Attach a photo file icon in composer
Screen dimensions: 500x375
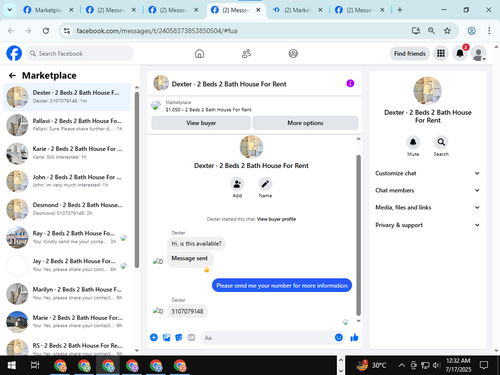(x=166, y=337)
